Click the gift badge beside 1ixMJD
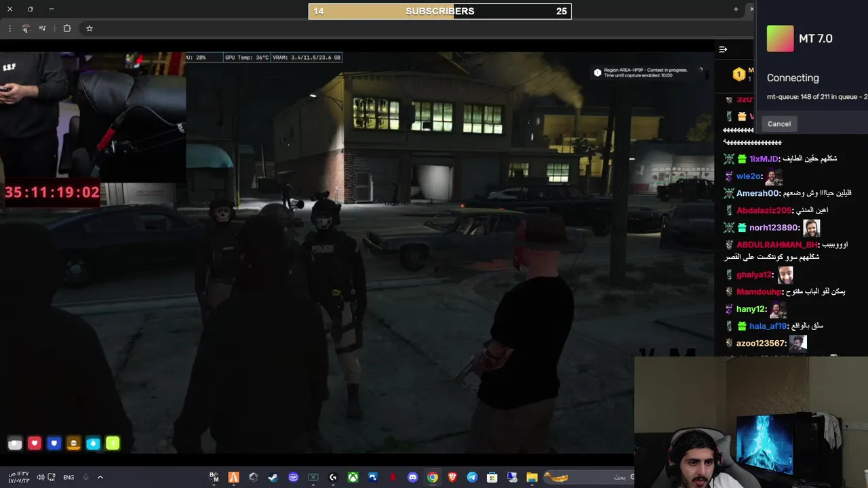Screen dimensions: 868x488 [x=742, y=159]
